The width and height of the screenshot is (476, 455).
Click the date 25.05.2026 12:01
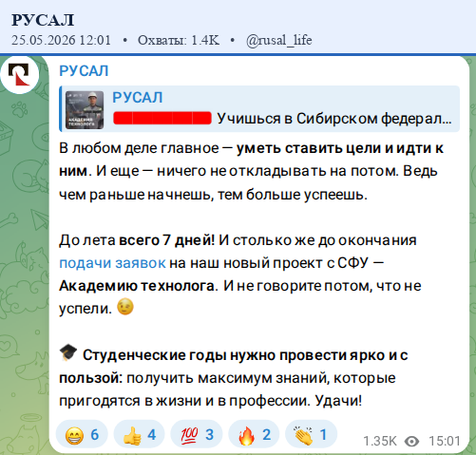61,40
